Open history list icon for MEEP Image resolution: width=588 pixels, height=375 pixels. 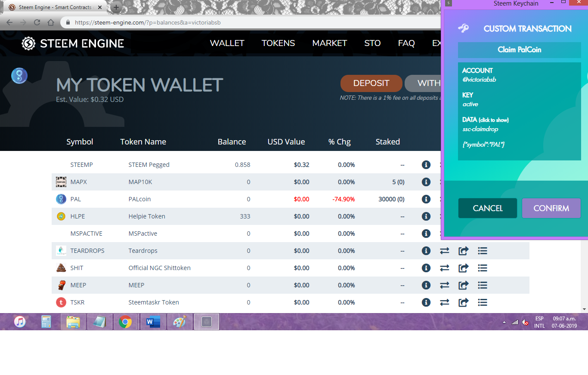(x=483, y=285)
